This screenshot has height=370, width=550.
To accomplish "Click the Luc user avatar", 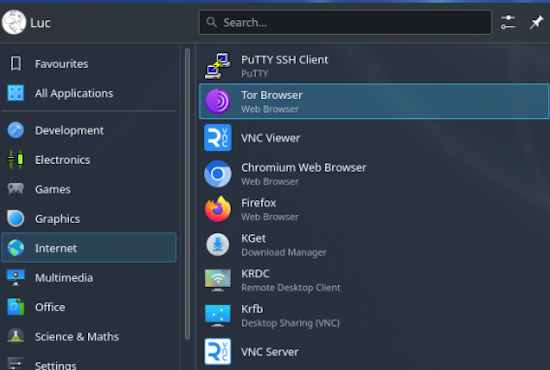I will (14, 22).
